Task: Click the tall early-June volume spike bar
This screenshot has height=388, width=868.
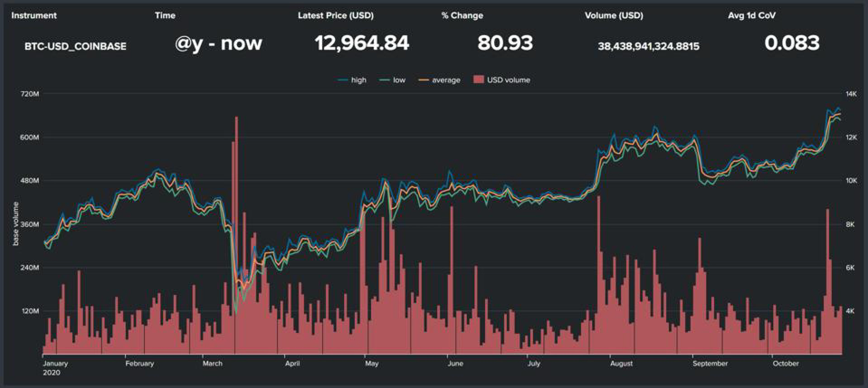Action: pos(452,280)
